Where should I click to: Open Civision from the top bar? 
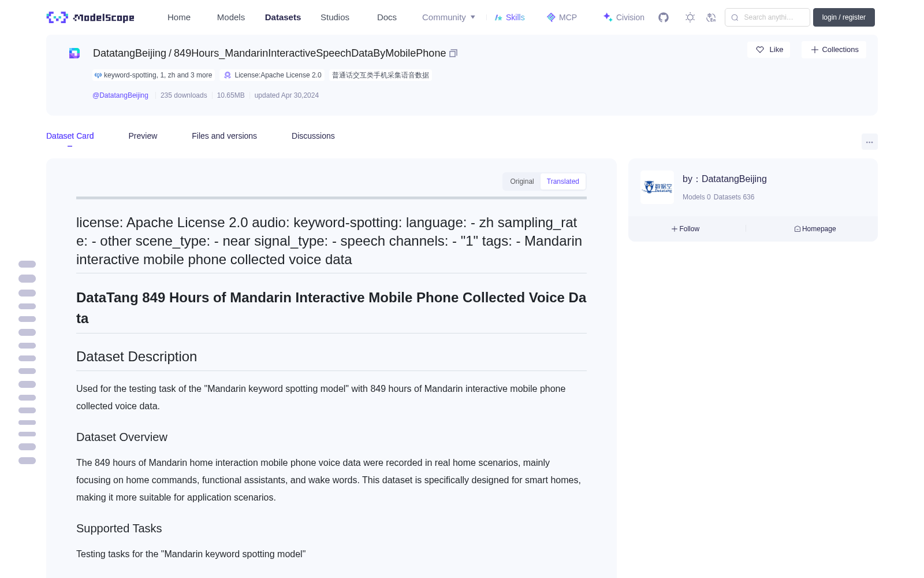click(x=624, y=17)
